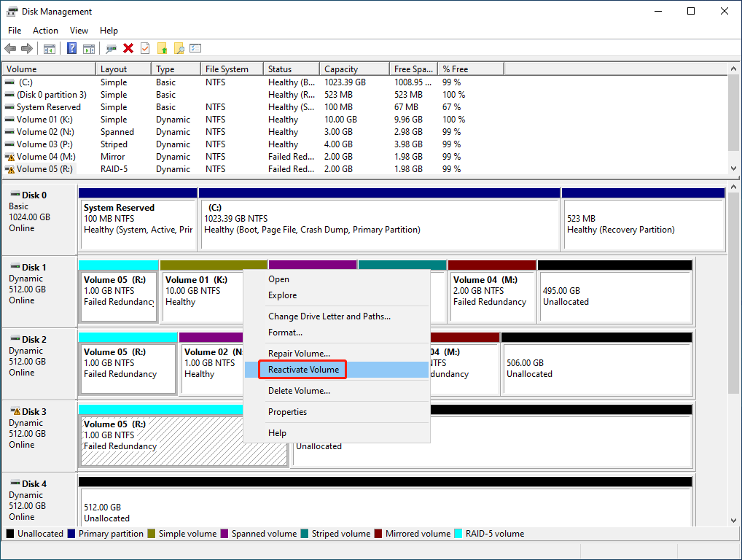
Task: Click the drive icon beside (C:) row
Action: click(9, 82)
